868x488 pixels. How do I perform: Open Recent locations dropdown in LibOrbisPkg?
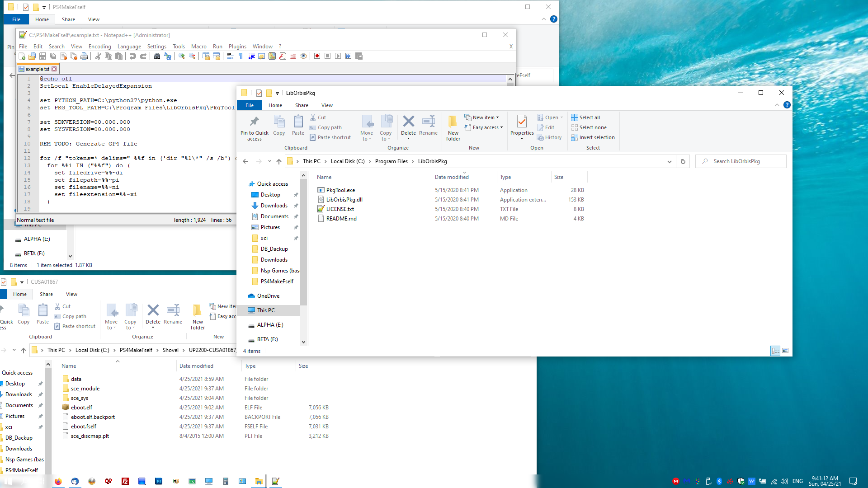click(269, 161)
